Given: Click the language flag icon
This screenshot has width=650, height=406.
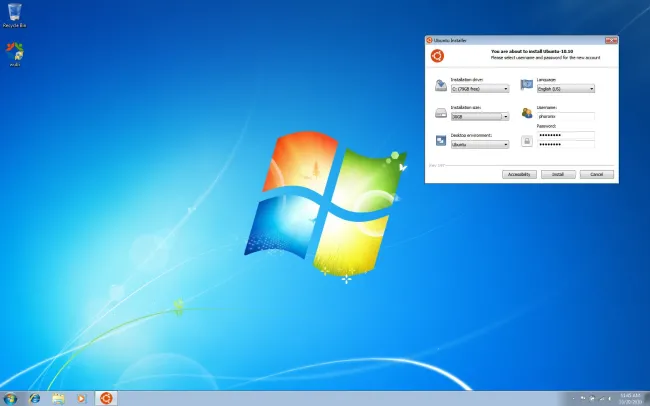Looking at the screenshot, I should tap(526, 84).
